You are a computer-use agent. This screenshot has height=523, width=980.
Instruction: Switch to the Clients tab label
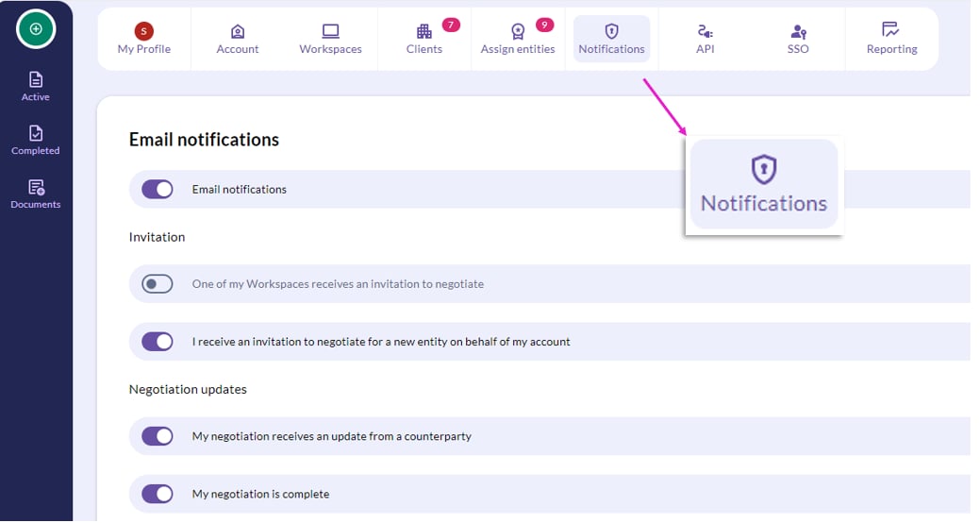(x=424, y=49)
